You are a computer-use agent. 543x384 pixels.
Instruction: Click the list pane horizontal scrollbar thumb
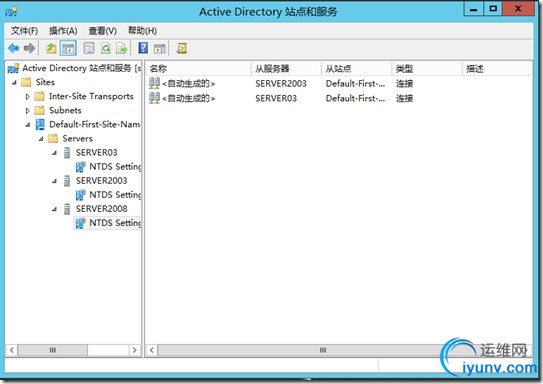pyautogui.click(x=322, y=350)
